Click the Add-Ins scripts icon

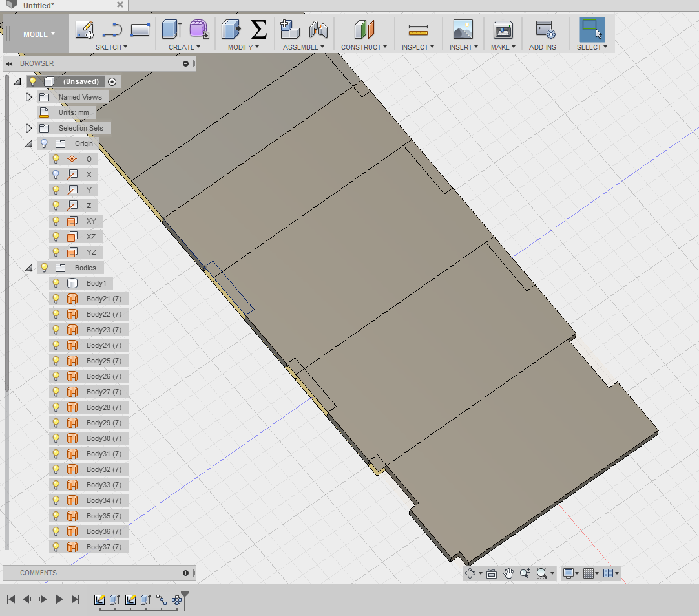click(545, 30)
